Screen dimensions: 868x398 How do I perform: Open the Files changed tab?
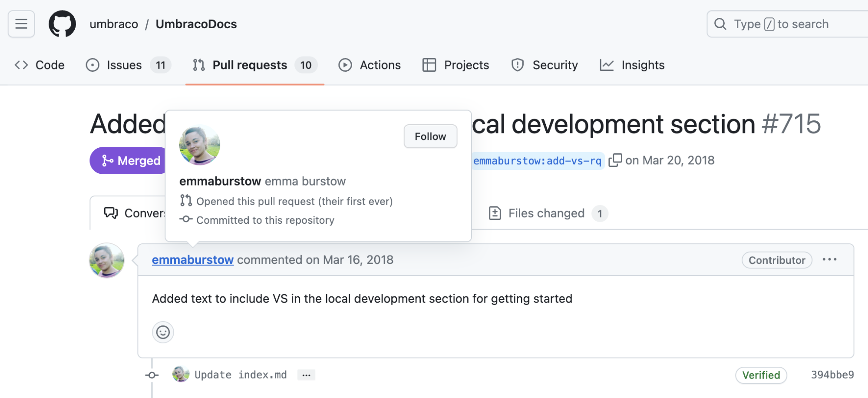tap(548, 213)
